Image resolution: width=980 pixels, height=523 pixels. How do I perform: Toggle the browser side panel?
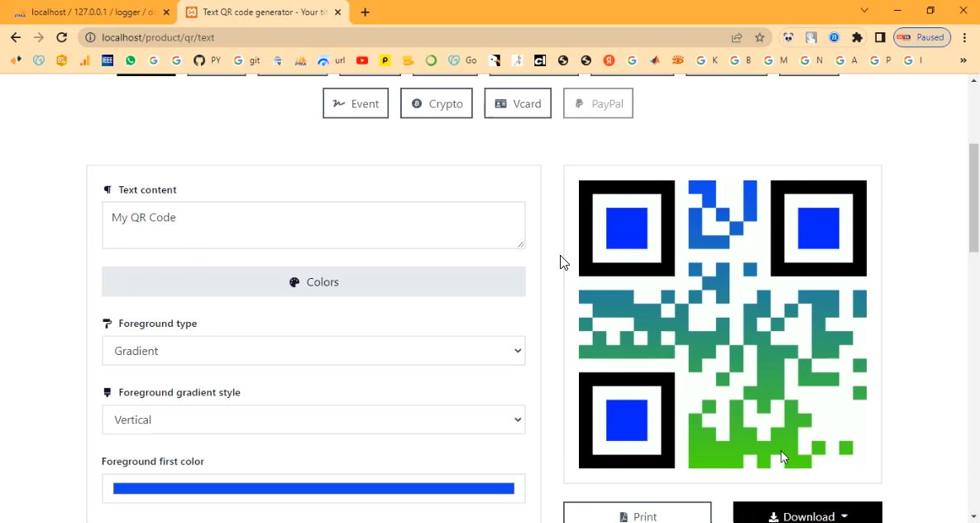click(x=880, y=37)
